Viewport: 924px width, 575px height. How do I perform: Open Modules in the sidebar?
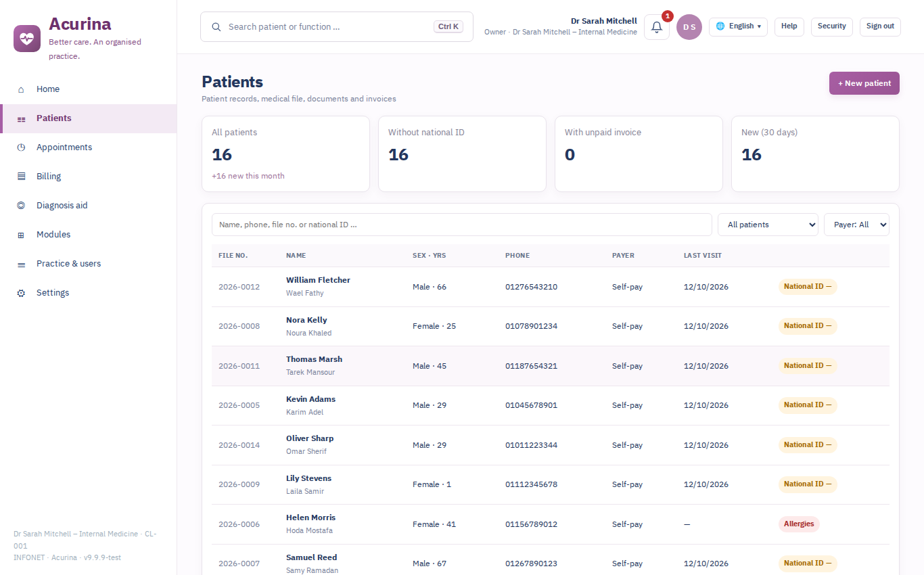point(89,235)
